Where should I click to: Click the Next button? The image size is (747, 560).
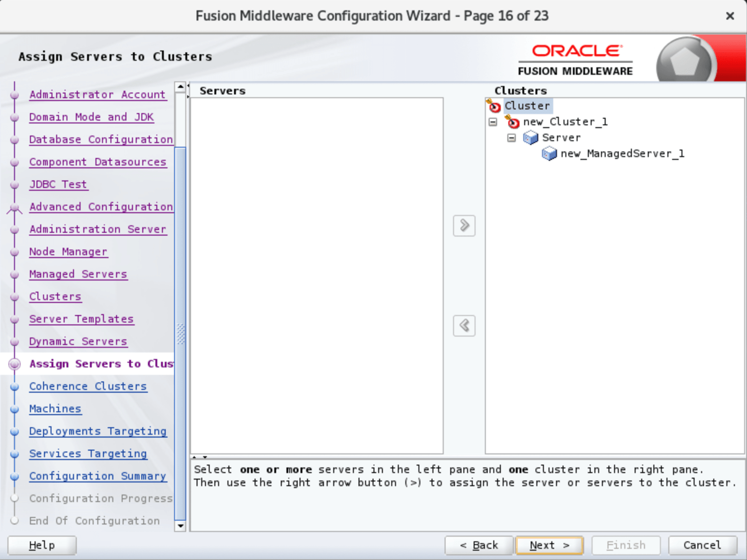549,545
